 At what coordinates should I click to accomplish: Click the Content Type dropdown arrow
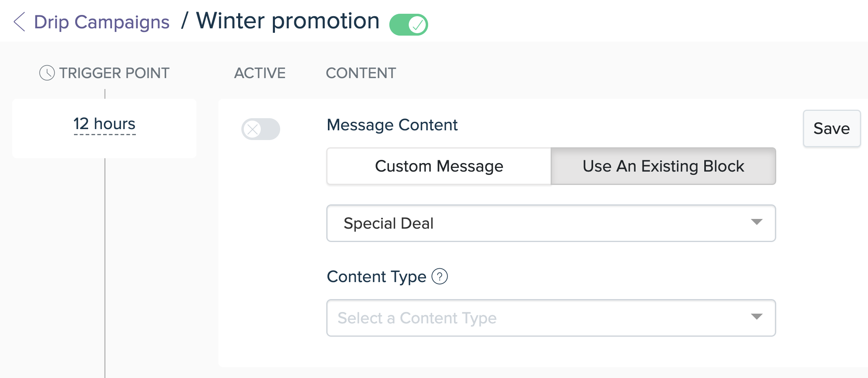point(756,316)
